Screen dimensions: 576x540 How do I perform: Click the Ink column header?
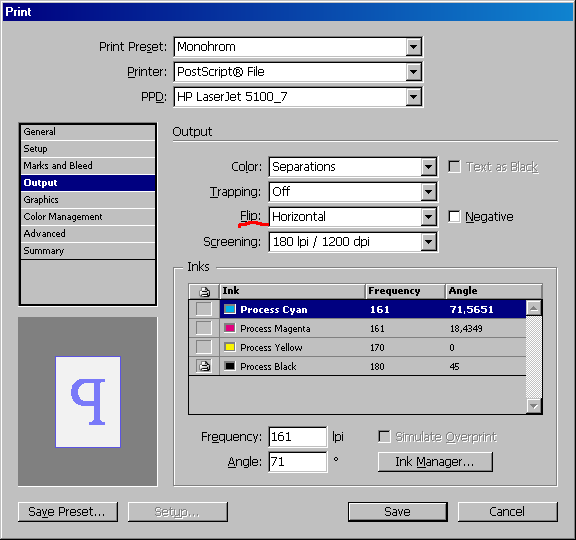[292, 291]
